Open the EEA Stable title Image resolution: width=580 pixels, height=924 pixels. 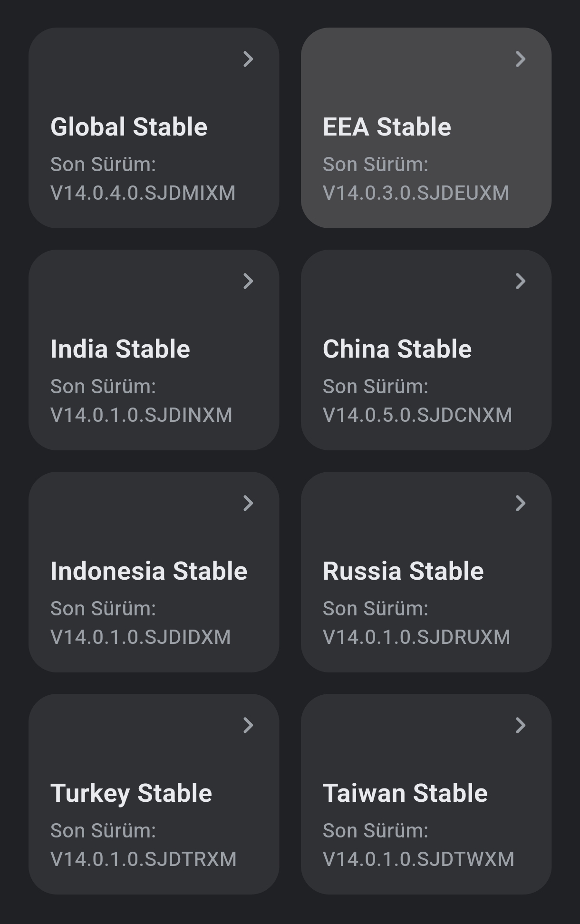coord(387,127)
